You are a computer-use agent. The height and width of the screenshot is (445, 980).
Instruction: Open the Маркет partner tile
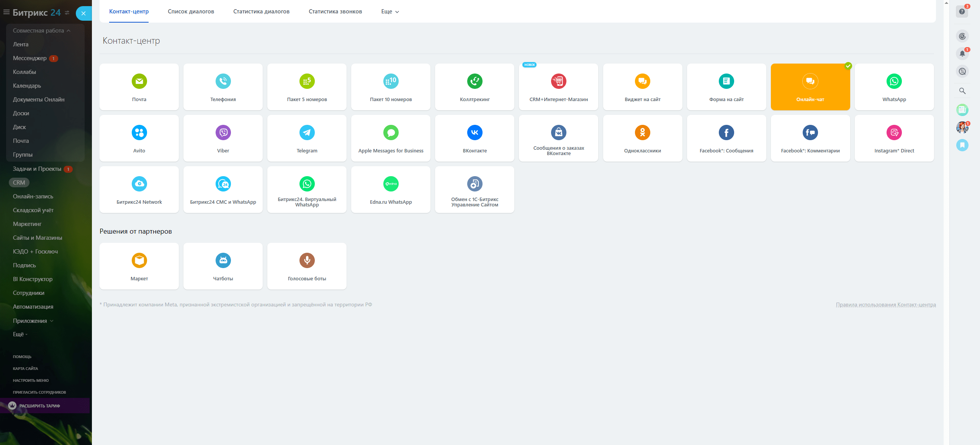pyautogui.click(x=139, y=266)
